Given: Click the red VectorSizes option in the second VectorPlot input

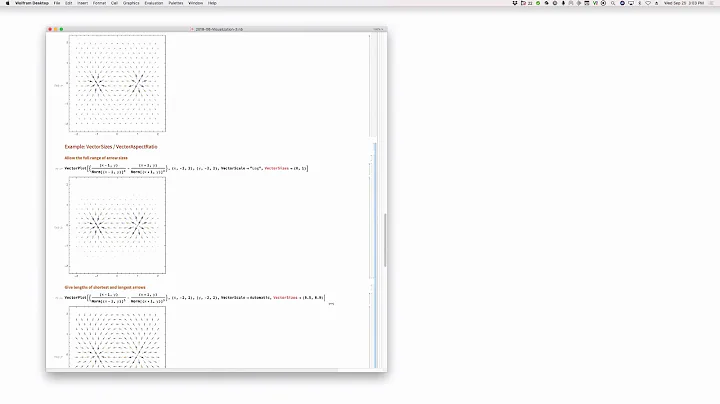Looking at the screenshot, I should tap(276, 168).
